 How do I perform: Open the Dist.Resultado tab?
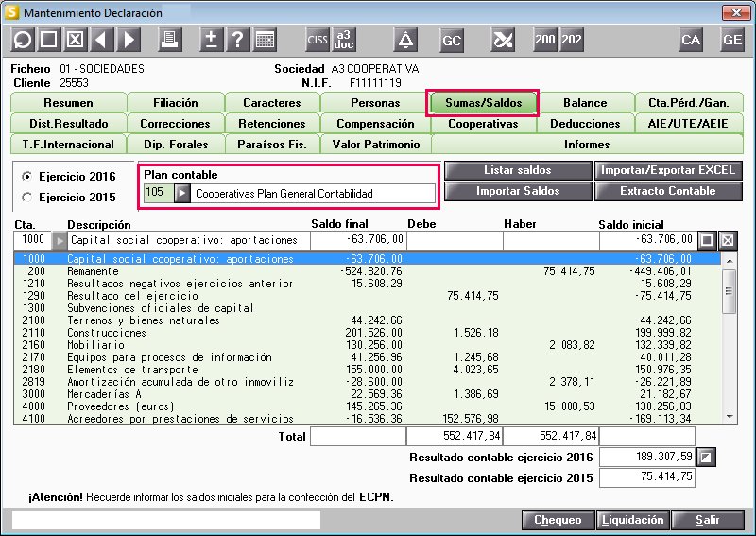click(x=68, y=124)
